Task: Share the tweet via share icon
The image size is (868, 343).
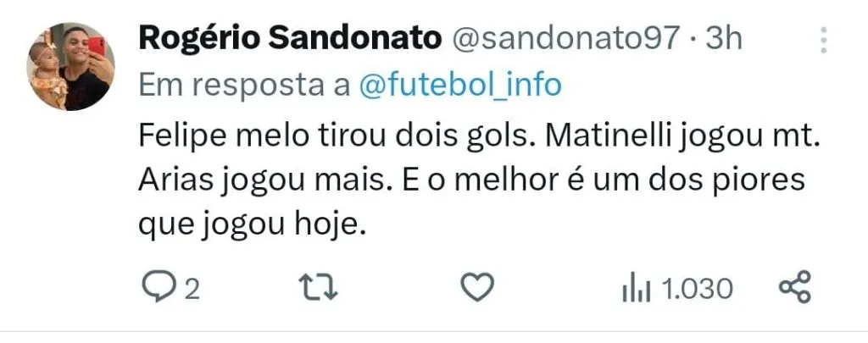Action: [x=795, y=289]
